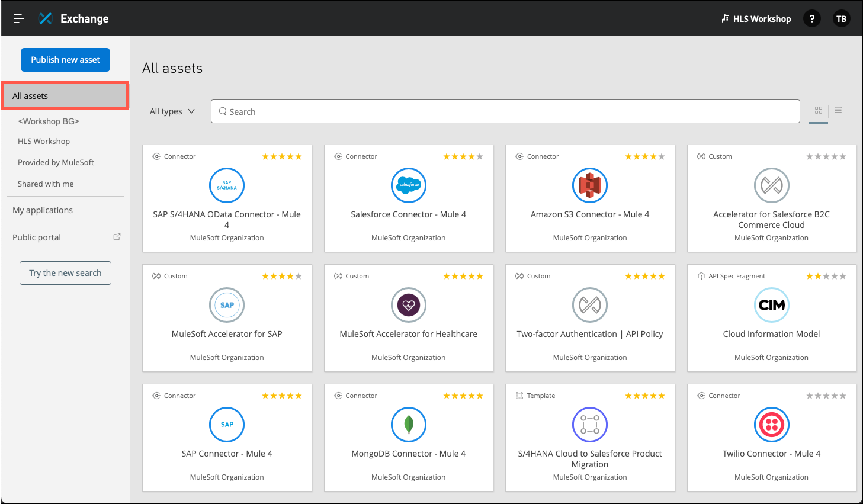Click the star rating on Cloud Information Model
Viewport: 863px width, 504px height.
click(826, 276)
